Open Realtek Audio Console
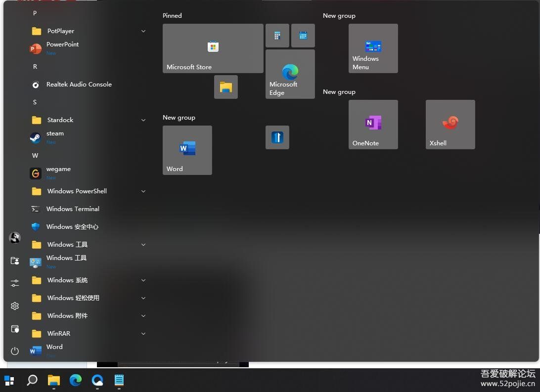The height and width of the screenshot is (392, 540). click(89, 85)
